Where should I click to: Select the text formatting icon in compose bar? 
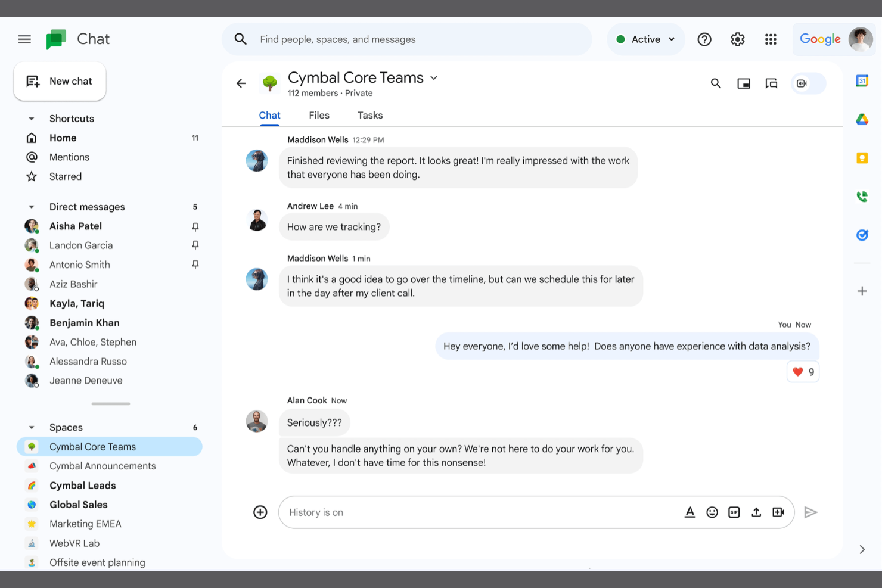[690, 512]
